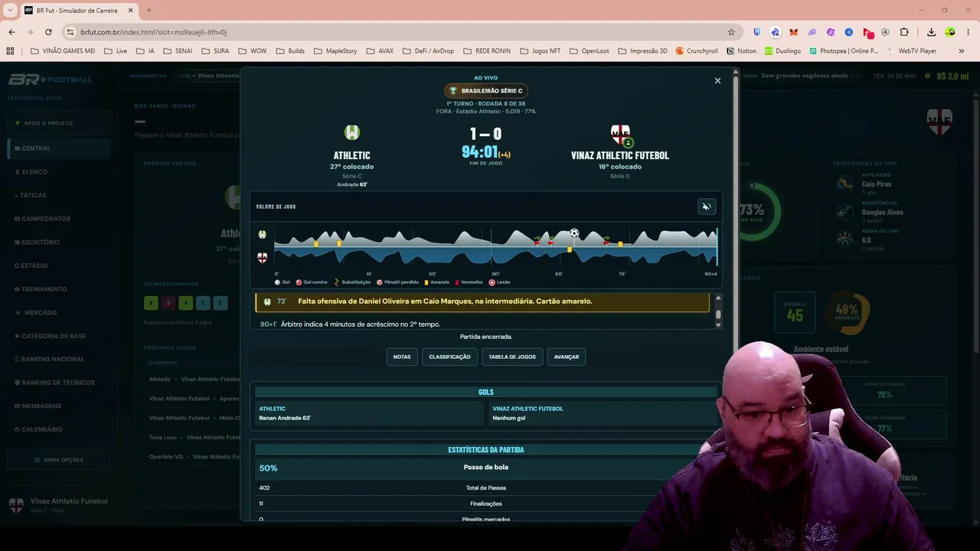Click the Brasileirão Série C competition badge
Viewport: 980px width, 551px height.
coord(486,90)
